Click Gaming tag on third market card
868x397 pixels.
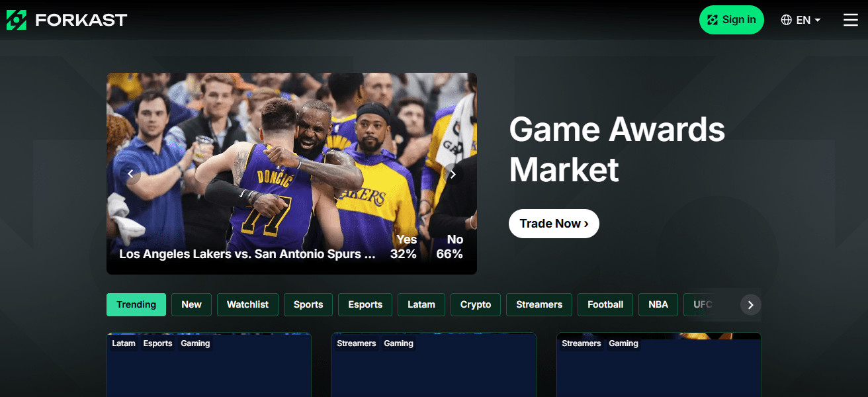(623, 343)
